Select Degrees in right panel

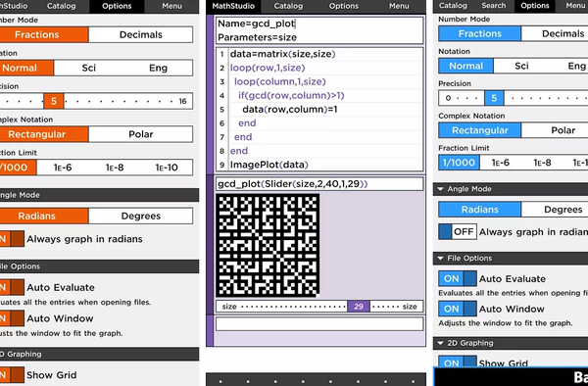pyautogui.click(x=555, y=209)
